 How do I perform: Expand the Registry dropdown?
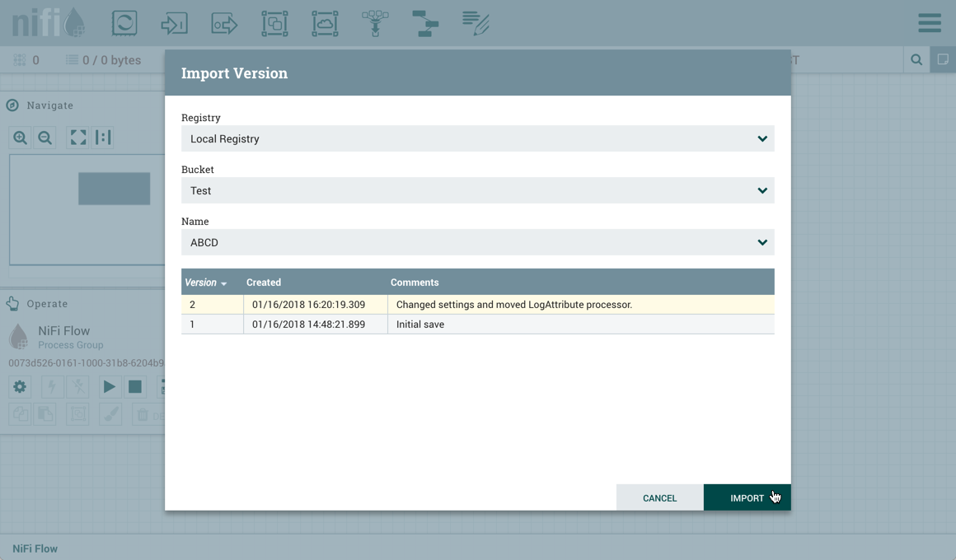point(477,138)
